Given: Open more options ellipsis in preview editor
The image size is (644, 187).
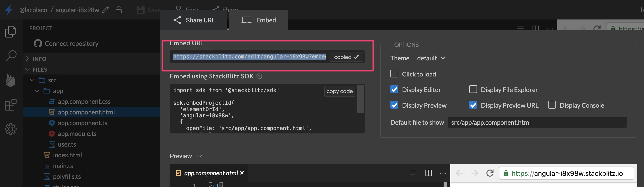Looking at the screenshot, I should click(443, 173).
